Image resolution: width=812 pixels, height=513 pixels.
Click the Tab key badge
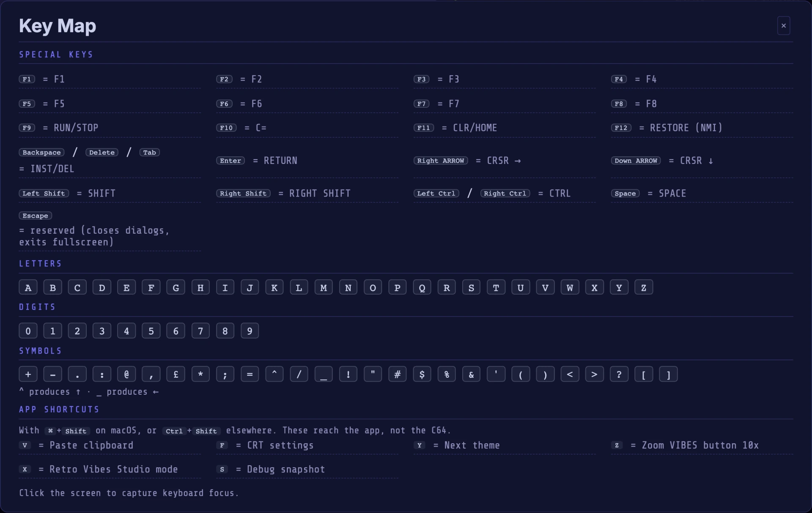pos(149,153)
